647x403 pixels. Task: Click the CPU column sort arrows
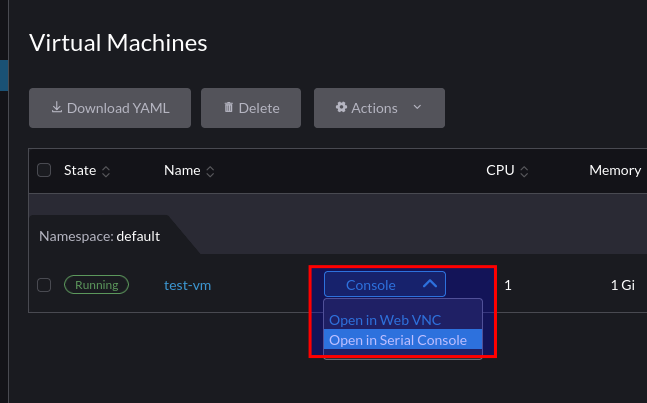[x=524, y=171]
